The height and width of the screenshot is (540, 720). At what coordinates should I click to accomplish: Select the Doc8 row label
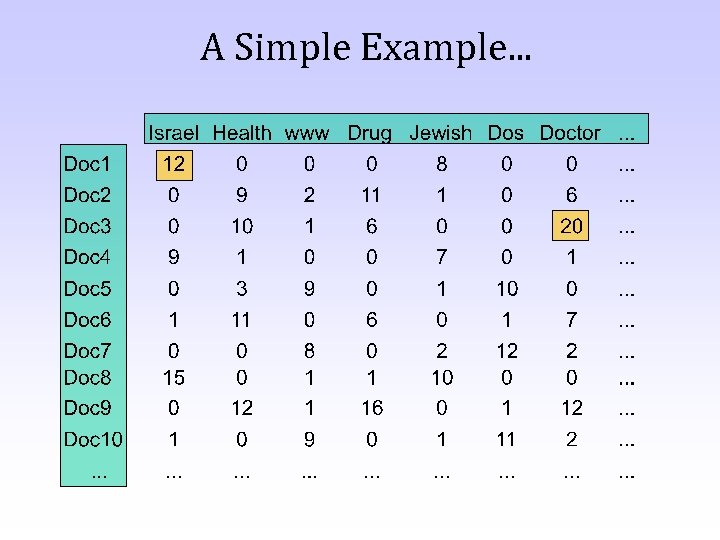(87, 377)
